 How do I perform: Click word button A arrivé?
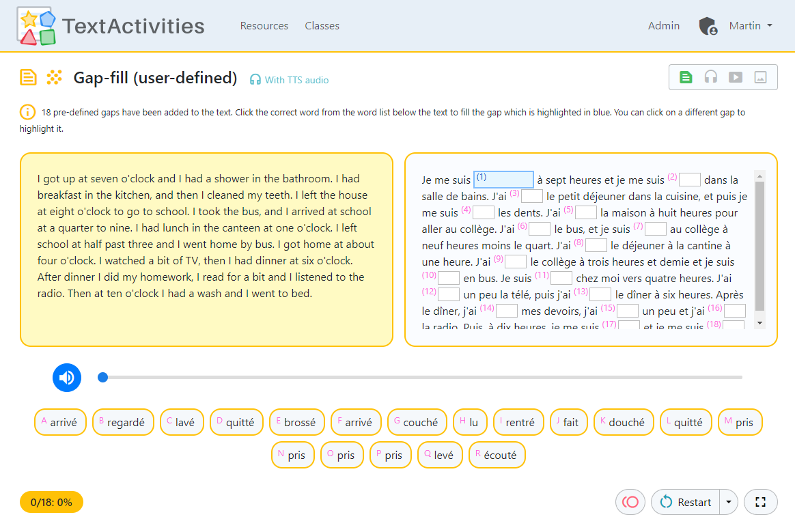click(x=60, y=422)
